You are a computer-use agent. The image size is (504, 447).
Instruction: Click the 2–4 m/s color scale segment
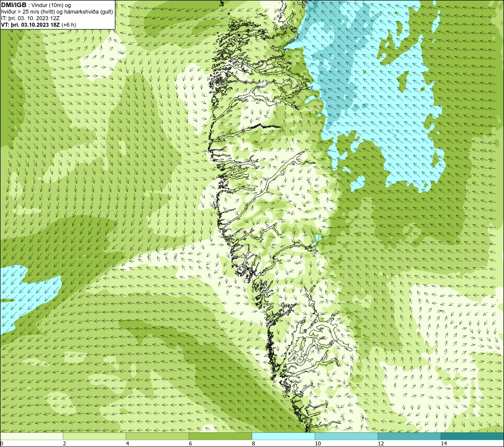[95, 436]
